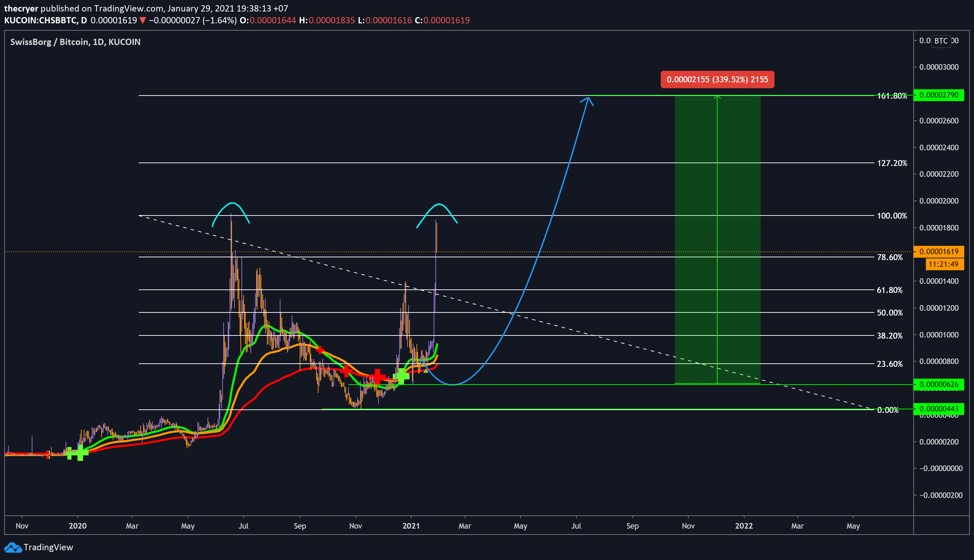974x560 pixels.
Task: Click the −0.00000200 price axis label
Action: coord(941,495)
